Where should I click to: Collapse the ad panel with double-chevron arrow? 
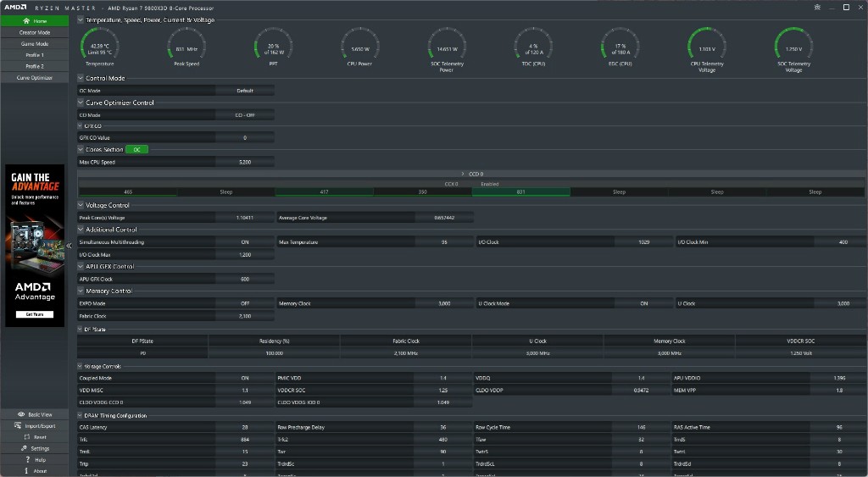pos(69,246)
